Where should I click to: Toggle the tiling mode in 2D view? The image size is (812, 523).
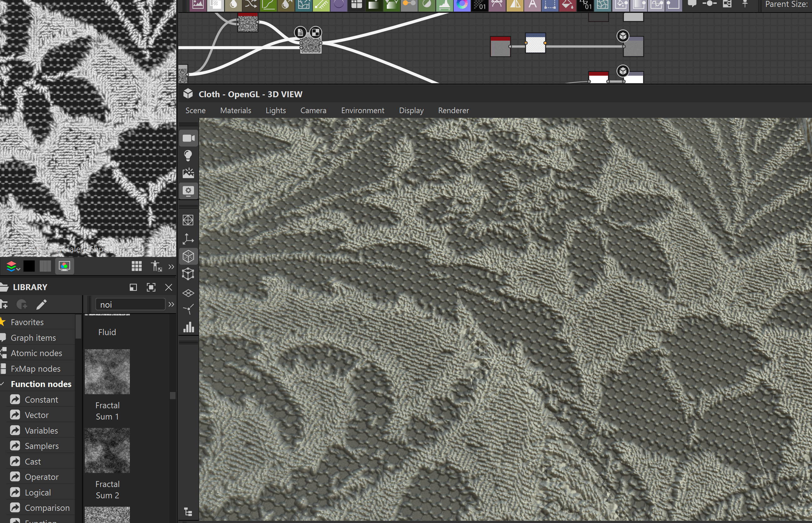click(x=137, y=266)
